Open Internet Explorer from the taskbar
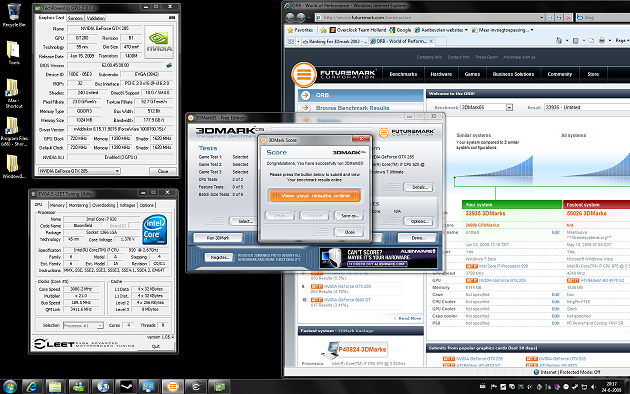The width and height of the screenshot is (630, 394). pos(32,387)
